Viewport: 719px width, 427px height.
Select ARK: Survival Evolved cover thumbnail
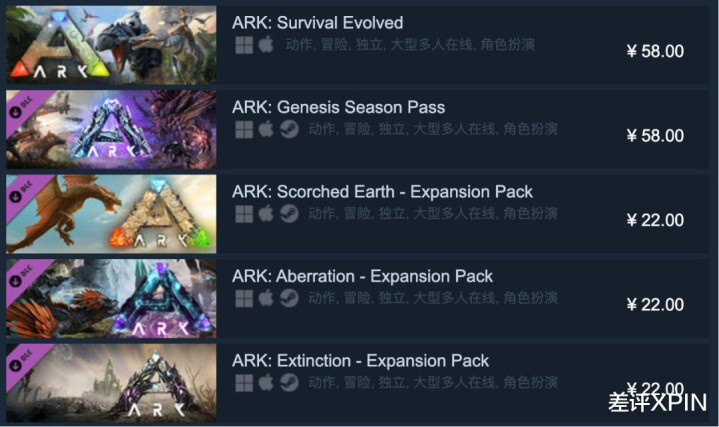[x=111, y=45]
